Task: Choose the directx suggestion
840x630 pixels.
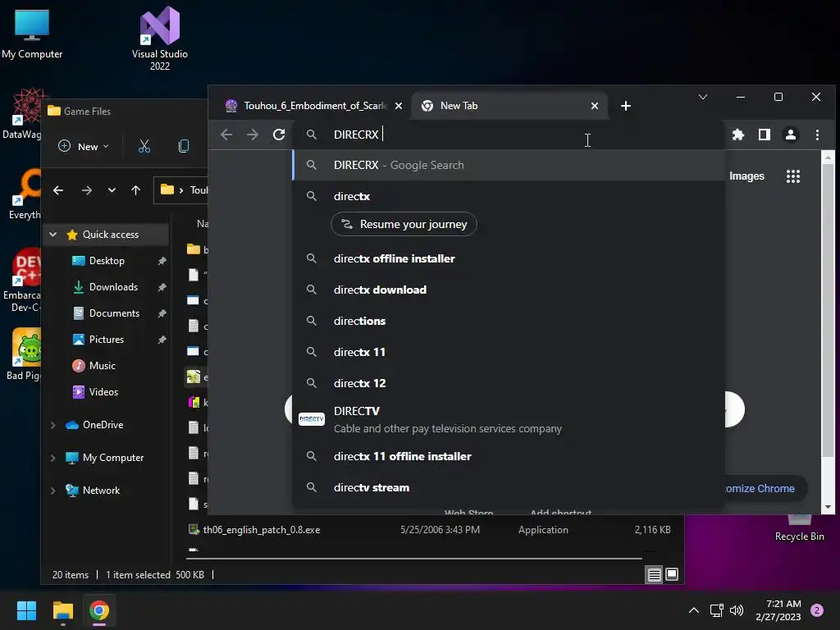Action: (x=509, y=196)
